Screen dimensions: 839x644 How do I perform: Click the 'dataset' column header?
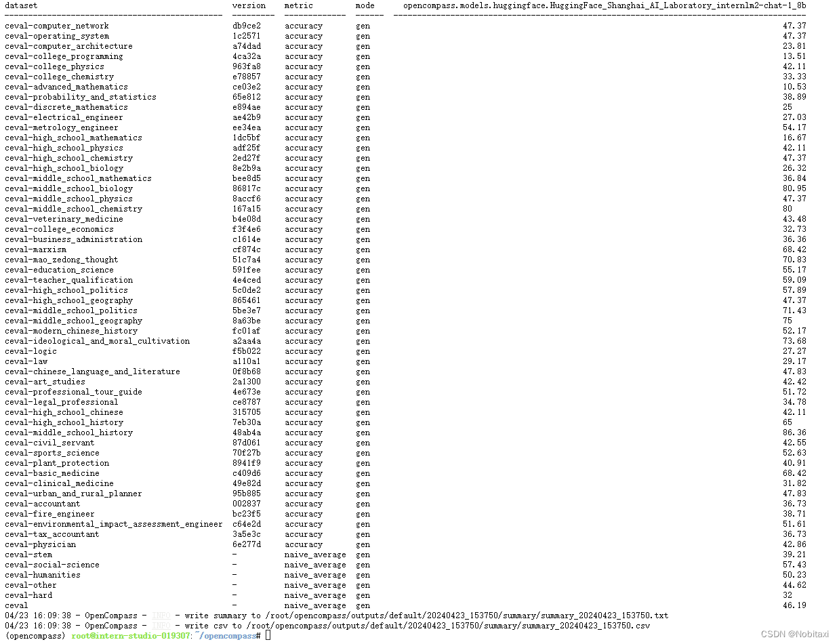(21, 5)
